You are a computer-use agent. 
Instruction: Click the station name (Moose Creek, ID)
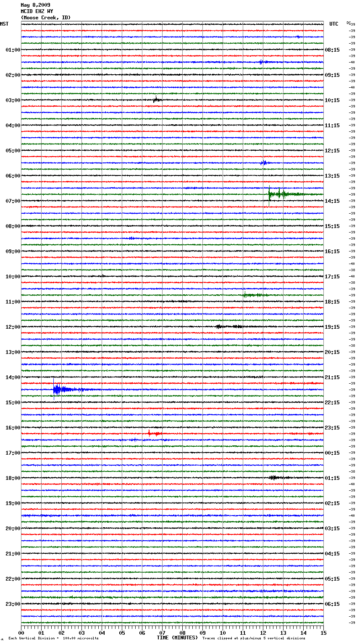(x=46, y=18)
